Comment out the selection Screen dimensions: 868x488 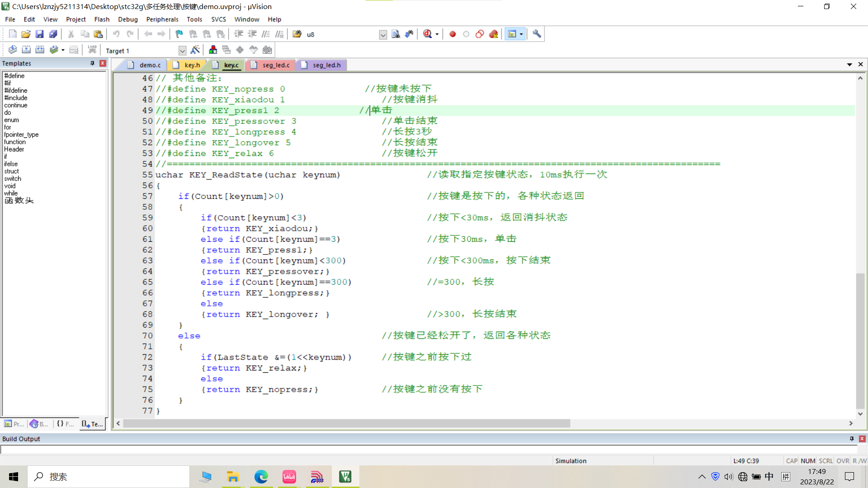pos(266,34)
